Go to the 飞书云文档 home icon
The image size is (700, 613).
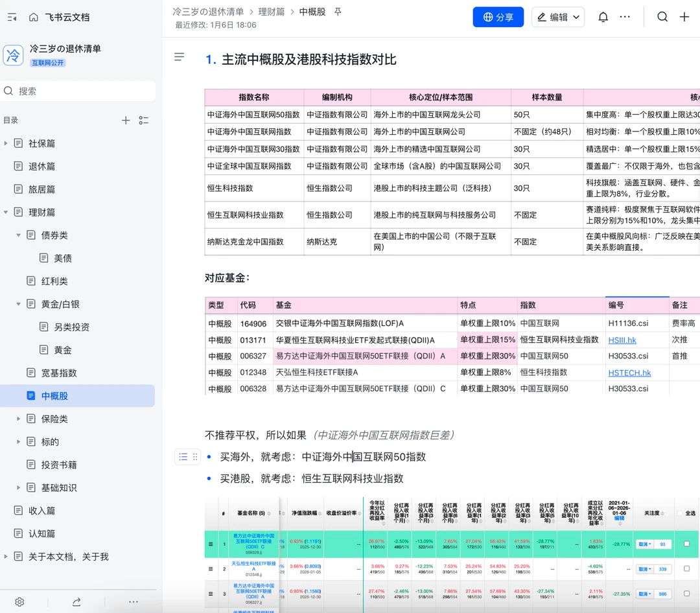[34, 17]
